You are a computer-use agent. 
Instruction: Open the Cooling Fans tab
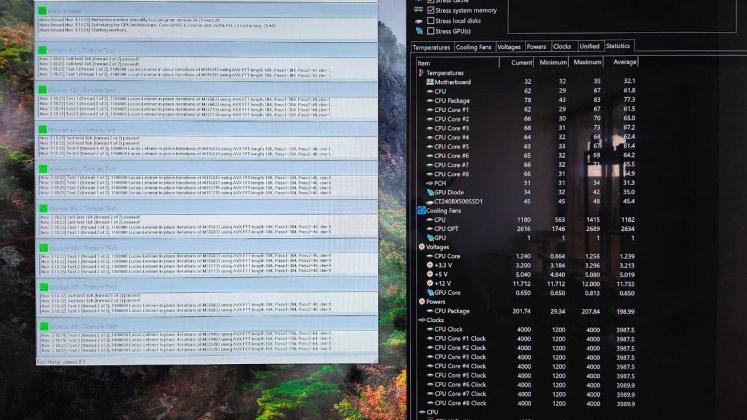pos(474,46)
